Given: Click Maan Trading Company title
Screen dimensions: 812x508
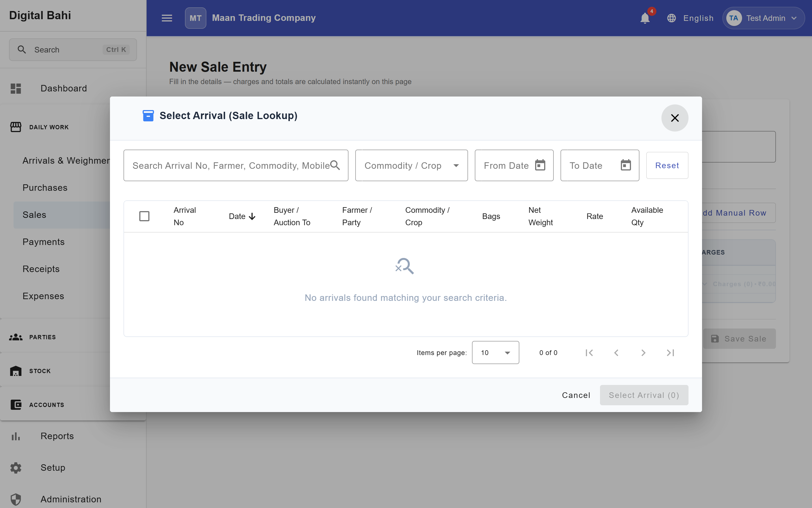Looking at the screenshot, I should click(x=264, y=18).
